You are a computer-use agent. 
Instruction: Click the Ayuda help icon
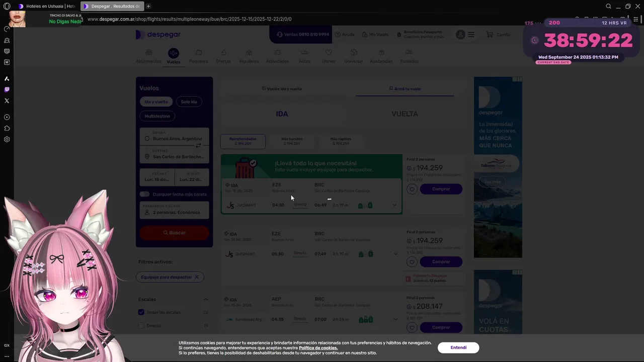pyautogui.click(x=345, y=35)
